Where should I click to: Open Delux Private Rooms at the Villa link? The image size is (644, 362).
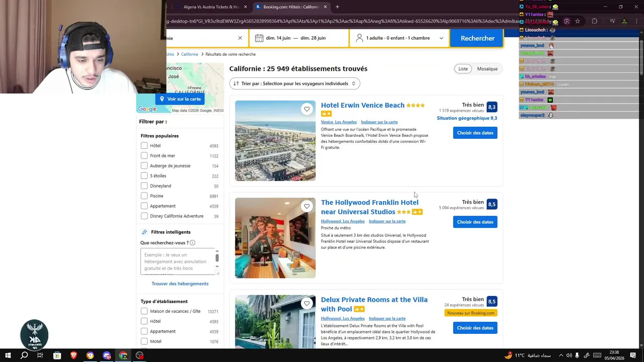[x=374, y=304]
